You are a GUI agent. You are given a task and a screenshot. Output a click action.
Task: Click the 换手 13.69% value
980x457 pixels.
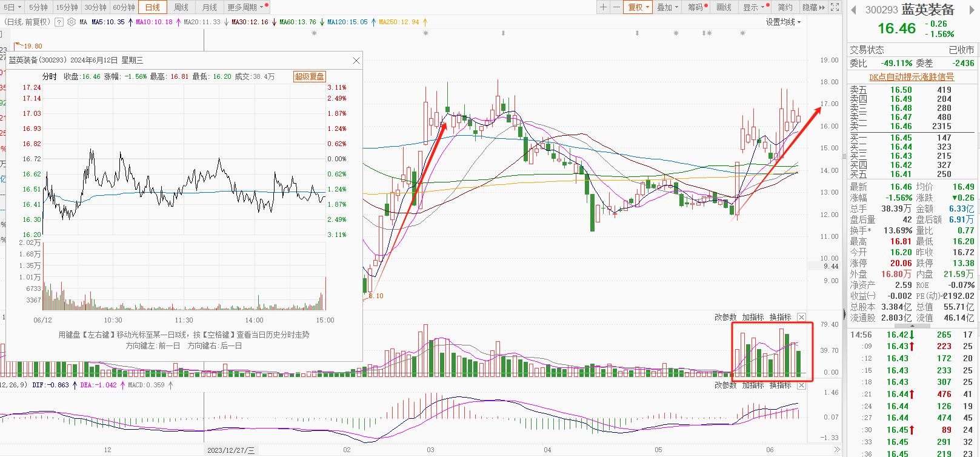pos(897,230)
